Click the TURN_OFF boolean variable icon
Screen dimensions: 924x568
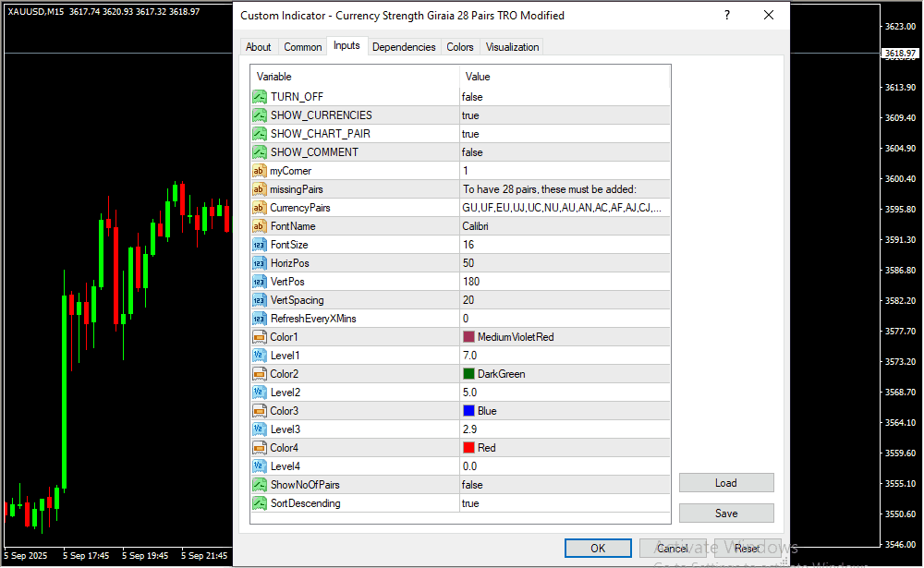pyautogui.click(x=260, y=97)
